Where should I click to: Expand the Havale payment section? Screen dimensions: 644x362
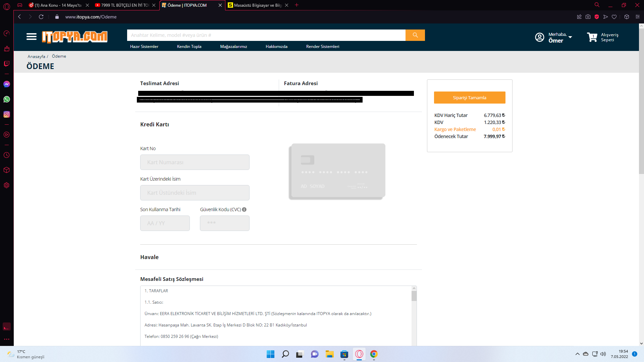click(150, 257)
